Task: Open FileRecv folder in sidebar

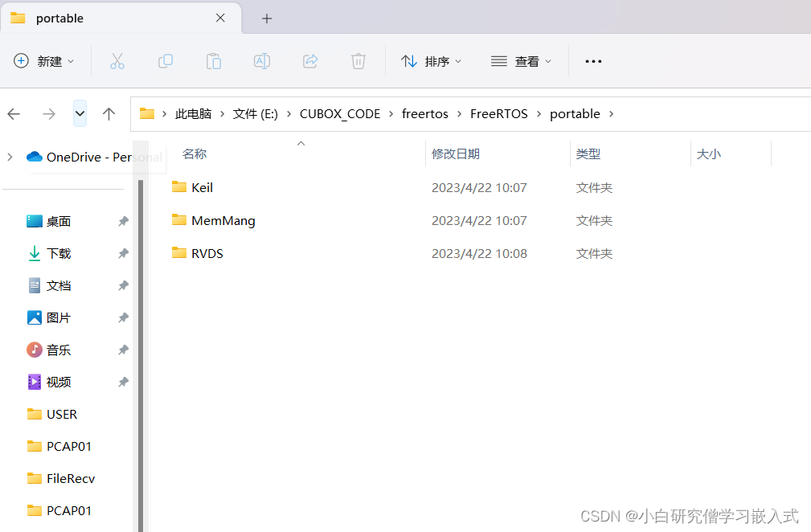Action: 71,478
